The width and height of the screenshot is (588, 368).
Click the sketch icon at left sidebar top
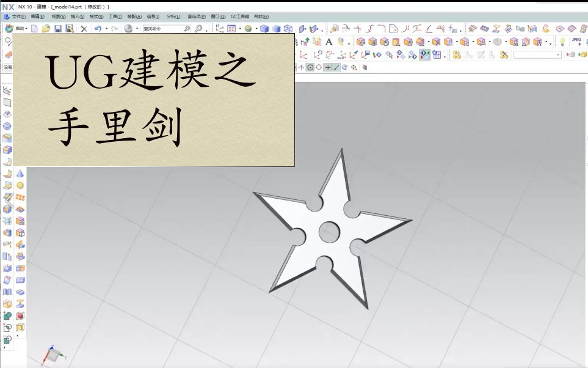[7, 90]
